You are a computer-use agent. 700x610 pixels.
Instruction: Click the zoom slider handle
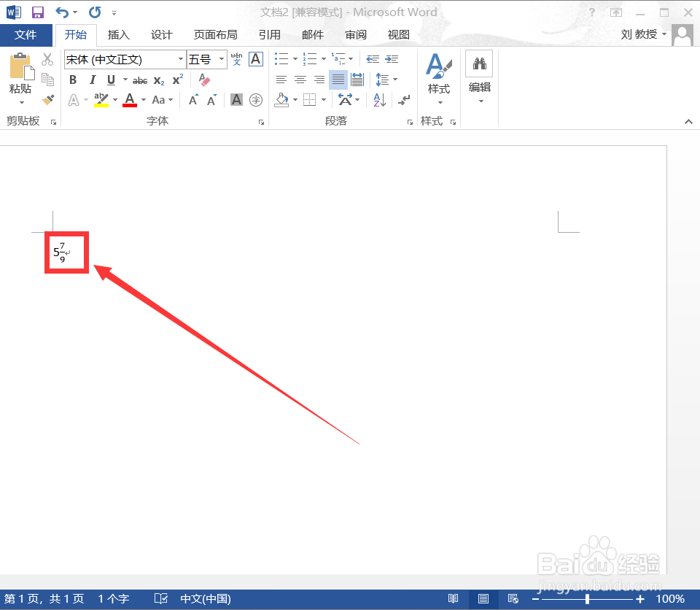[588, 599]
